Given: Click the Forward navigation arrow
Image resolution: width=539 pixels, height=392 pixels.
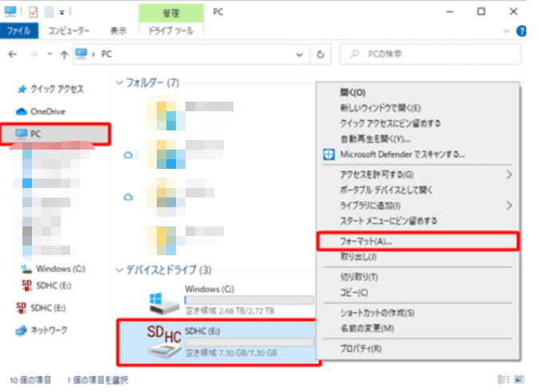Looking at the screenshot, I should coord(34,54).
